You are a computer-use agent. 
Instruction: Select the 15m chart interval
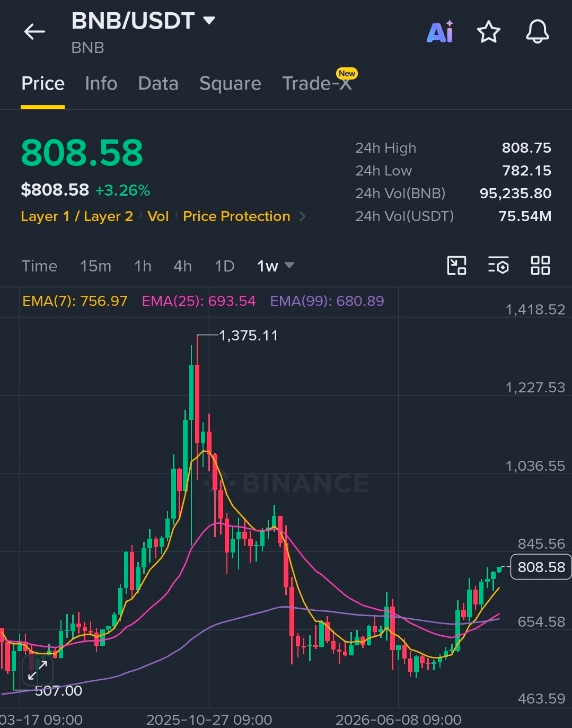point(95,266)
